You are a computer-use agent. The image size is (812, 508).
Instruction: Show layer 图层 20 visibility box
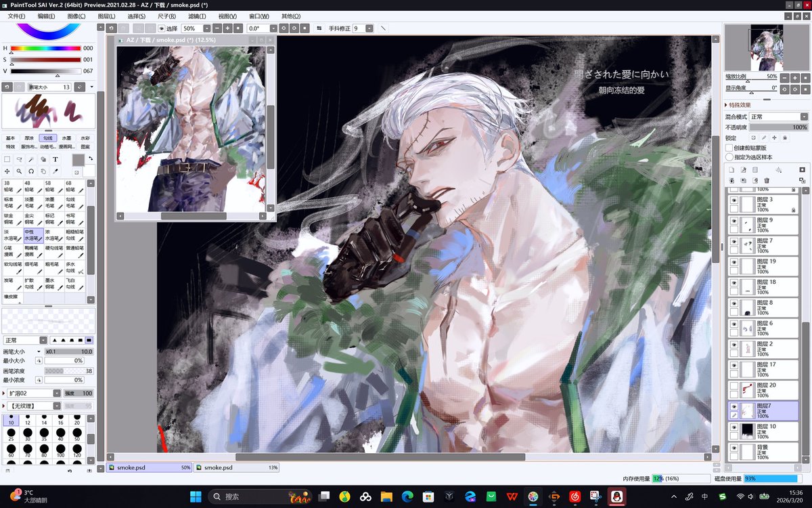(x=734, y=385)
